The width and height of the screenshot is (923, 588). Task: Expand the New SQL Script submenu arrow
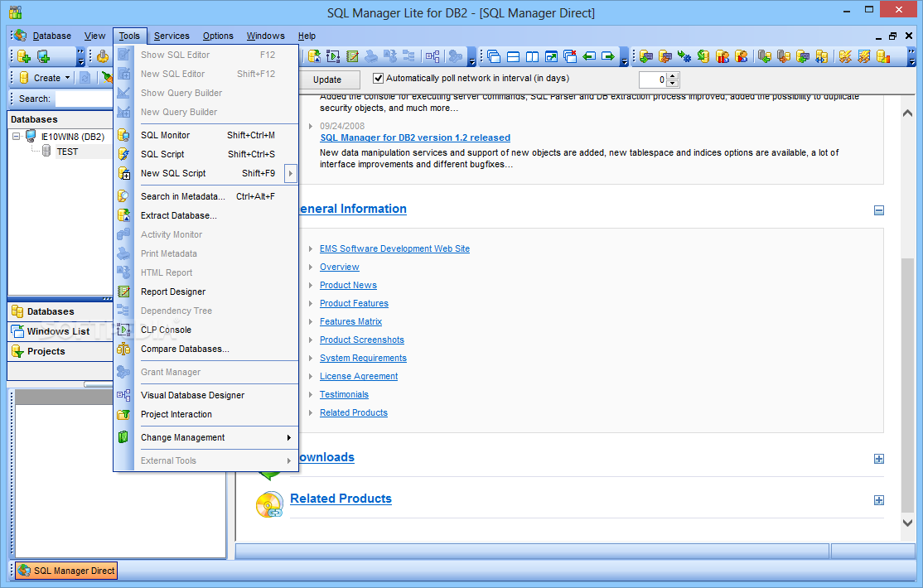point(290,174)
